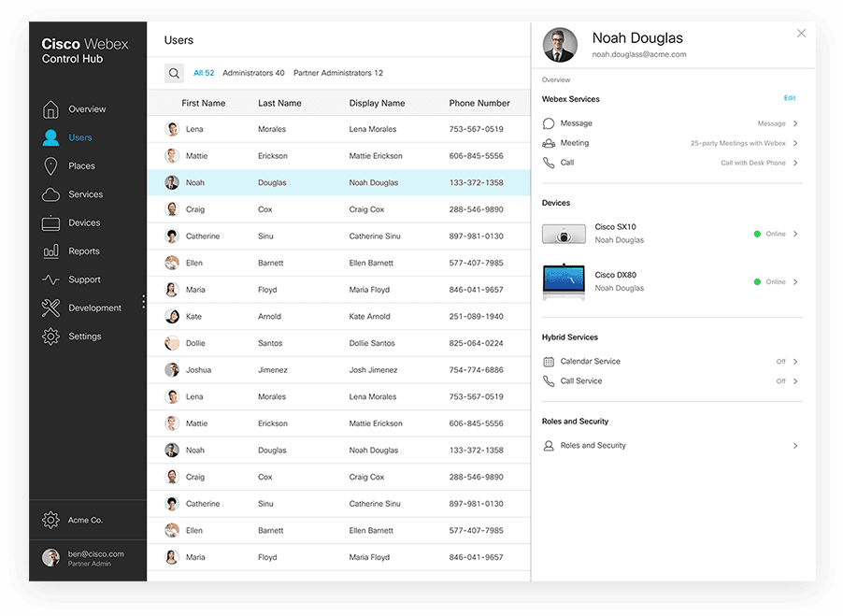Image resolution: width=843 pixels, height=616 pixels.
Task: Expand the Roles and Security chevron
Action: pyautogui.click(x=795, y=446)
